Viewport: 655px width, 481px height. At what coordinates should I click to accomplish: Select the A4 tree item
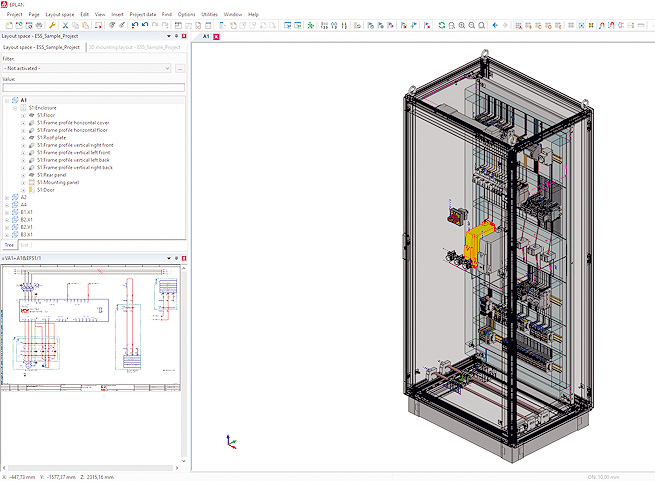[x=23, y=205]
